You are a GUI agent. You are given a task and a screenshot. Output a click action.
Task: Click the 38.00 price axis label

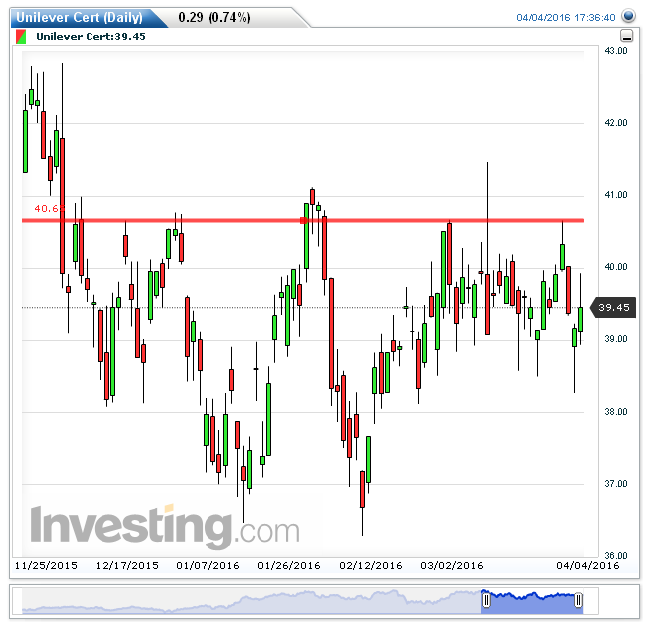616,412
